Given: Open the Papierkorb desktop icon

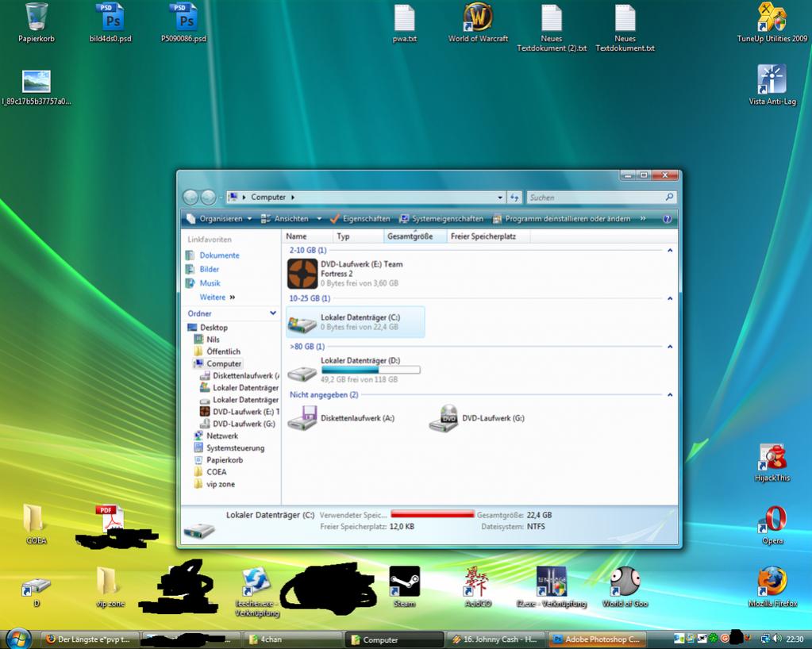Looking at the screenshot, I should pos(37,23).
